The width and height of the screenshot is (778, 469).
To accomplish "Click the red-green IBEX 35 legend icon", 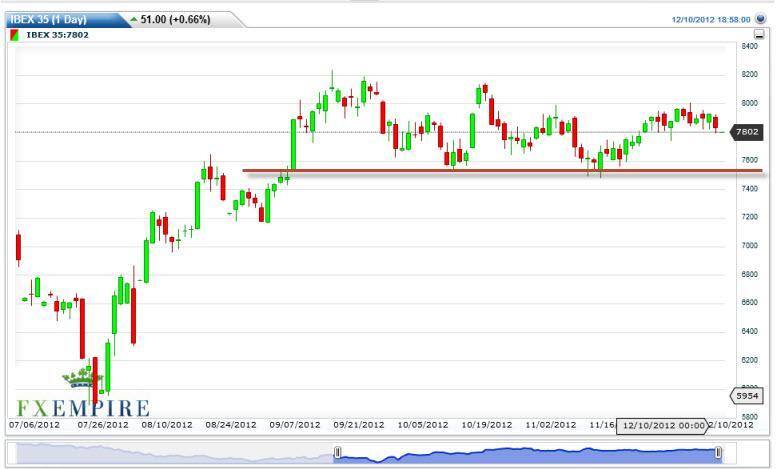I will tap(13, 35).
